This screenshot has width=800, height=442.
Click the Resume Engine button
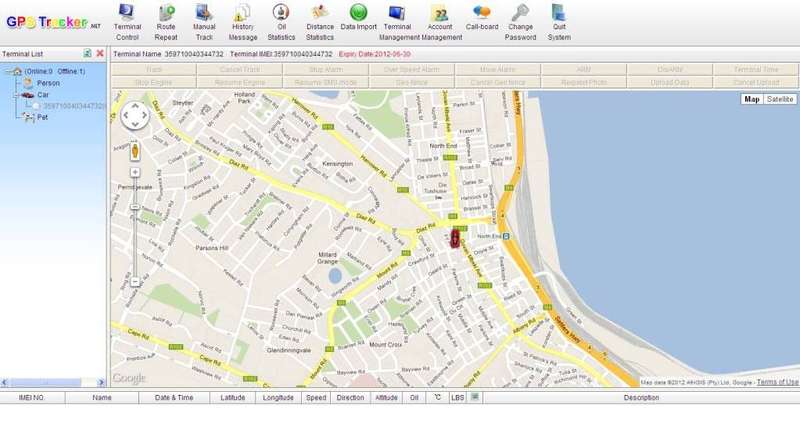[x=240, y=82]
